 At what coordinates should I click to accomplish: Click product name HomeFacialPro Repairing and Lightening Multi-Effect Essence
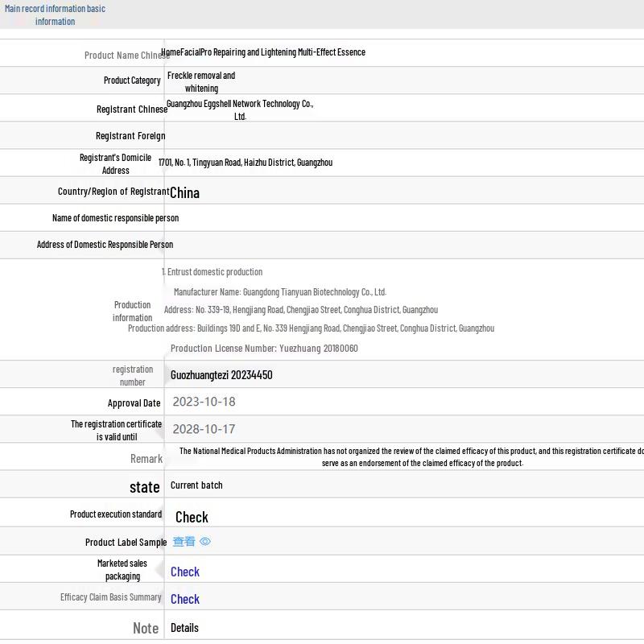[x=263, y=52]
